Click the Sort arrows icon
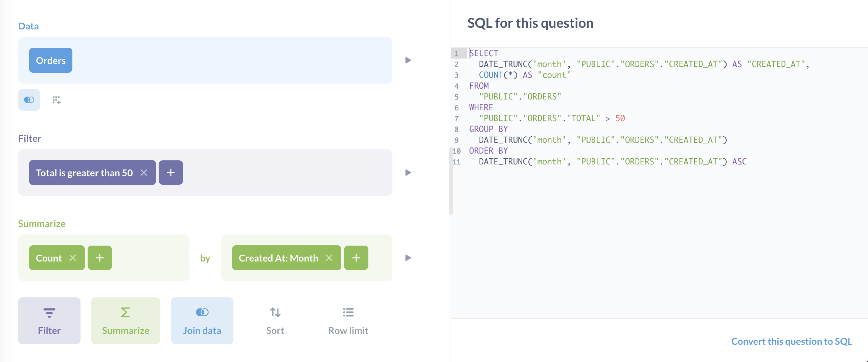This screenshot has height=362, width=868. 275,312
